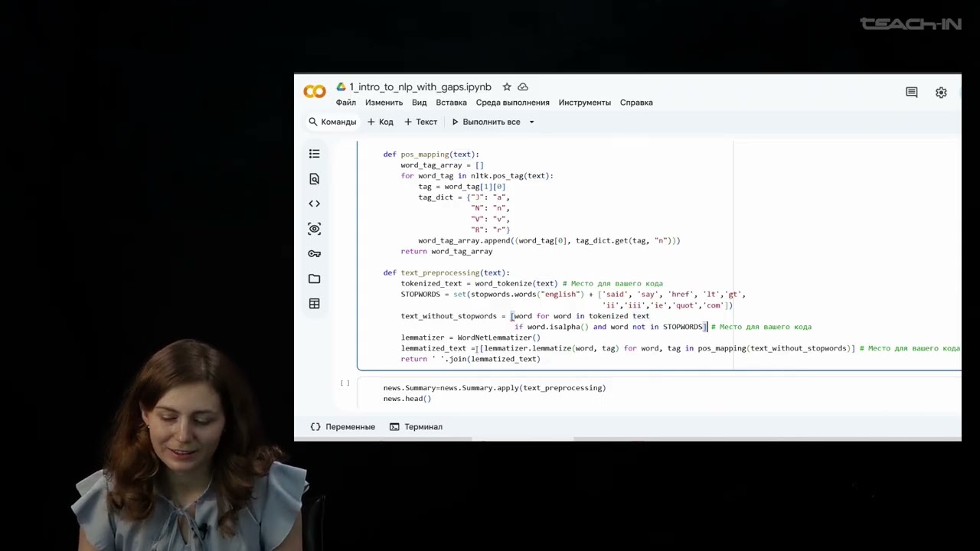
Task: Click the line starting 'tokenized_text = word_tokenize(text)'
Action: point(531,284)
